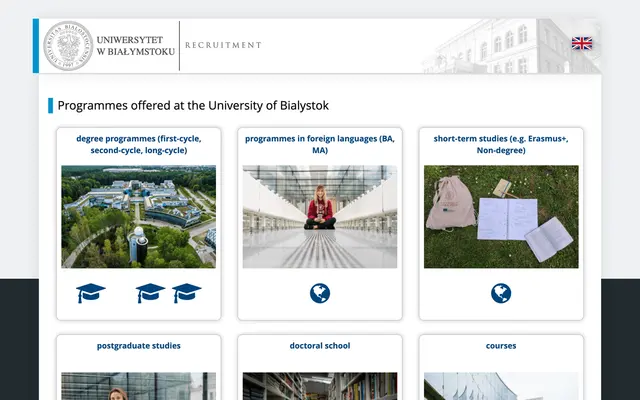Click the middle graduation cap icon
This screenshot has height=400, width=640.
tap(150, 293)
